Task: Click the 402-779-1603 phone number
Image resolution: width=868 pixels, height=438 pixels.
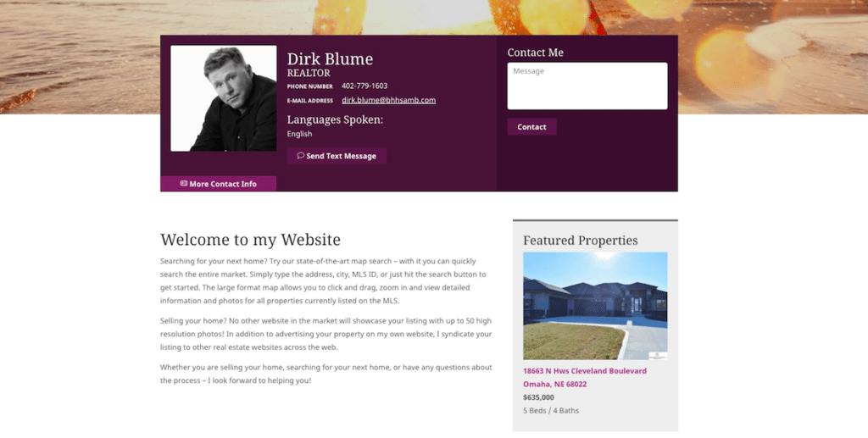Action: 364,86
